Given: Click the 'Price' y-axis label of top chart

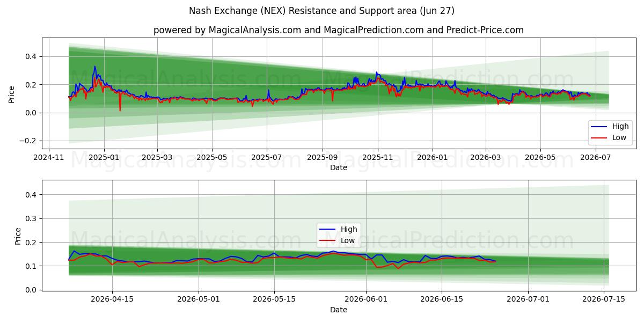Looking at the screenshot, I should (12, 93).
